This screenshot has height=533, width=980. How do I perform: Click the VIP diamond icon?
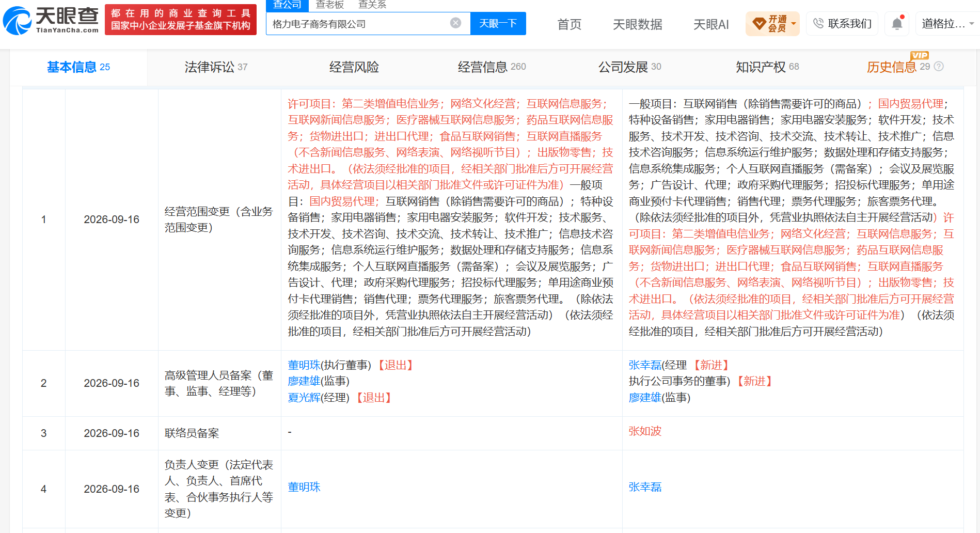(x=759, y=24)
